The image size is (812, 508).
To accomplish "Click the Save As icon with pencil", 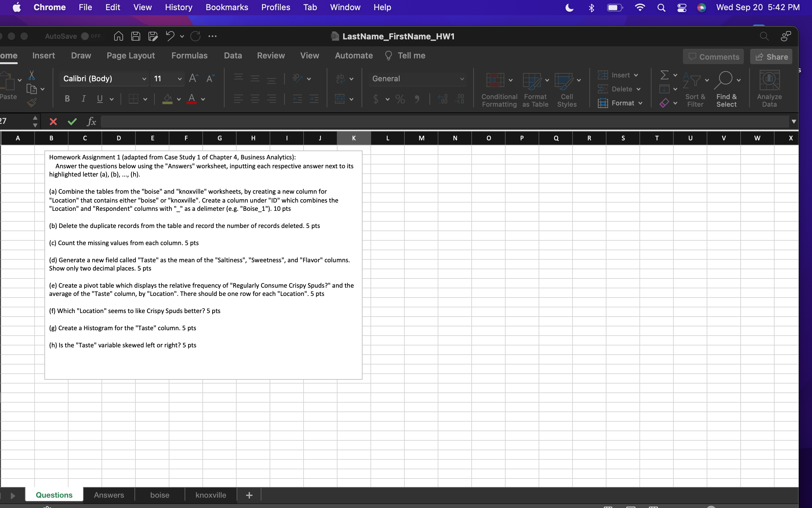I will tap(153, 36).
